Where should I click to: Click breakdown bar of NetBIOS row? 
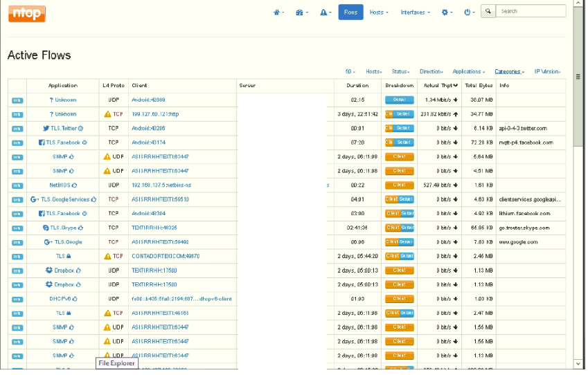click(x=400, y=185)
